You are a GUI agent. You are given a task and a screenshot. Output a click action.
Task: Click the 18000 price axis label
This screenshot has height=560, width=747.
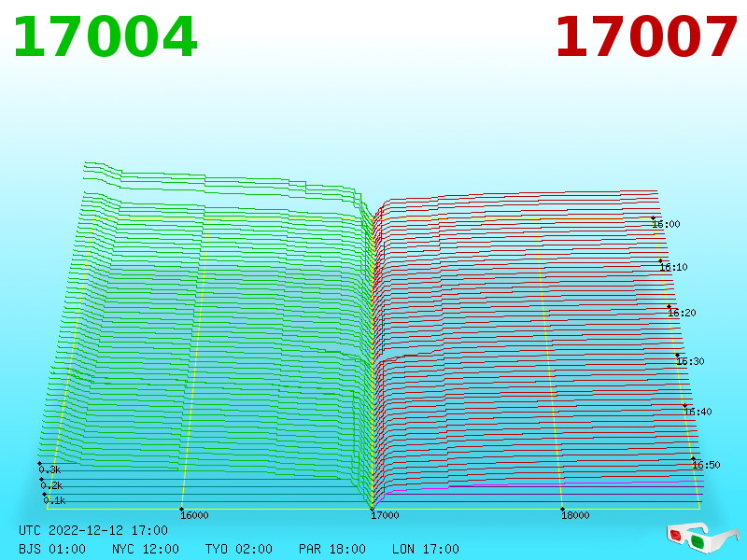(575, 515)
